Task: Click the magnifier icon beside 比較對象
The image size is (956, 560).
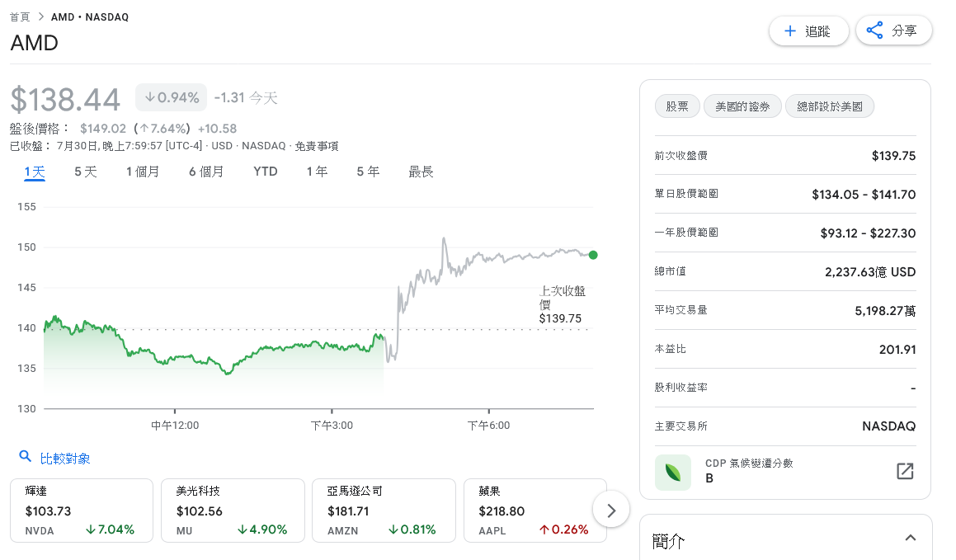Action: (26, 457)
